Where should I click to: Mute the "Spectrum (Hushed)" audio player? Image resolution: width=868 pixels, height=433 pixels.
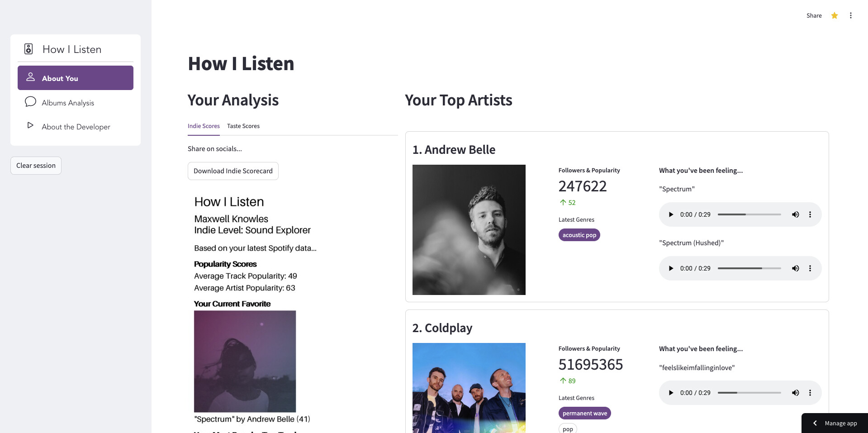coord(795,268)
